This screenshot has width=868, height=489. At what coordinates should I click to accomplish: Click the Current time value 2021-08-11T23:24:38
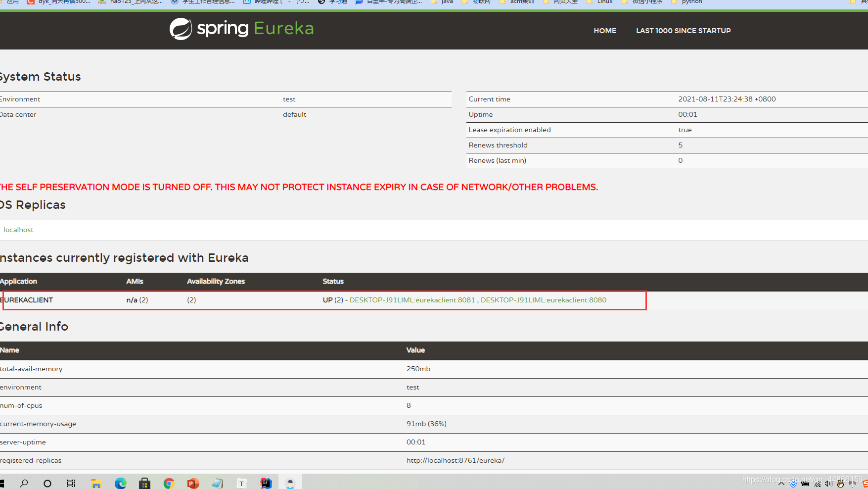[727, 99]
